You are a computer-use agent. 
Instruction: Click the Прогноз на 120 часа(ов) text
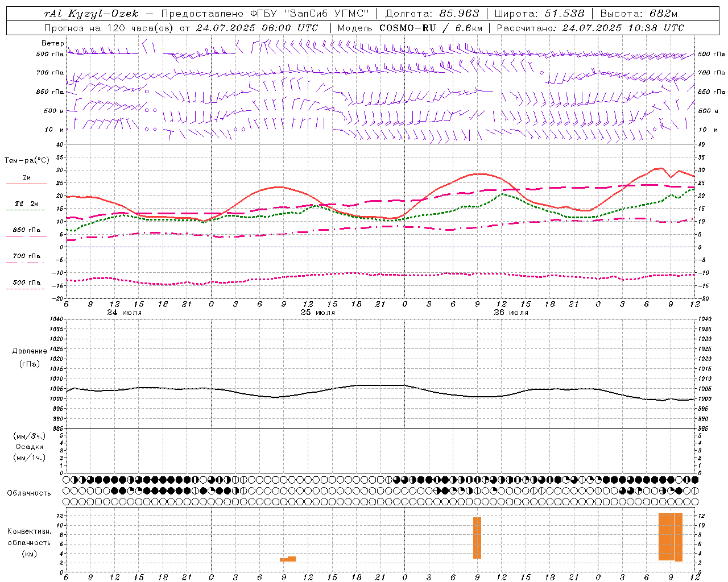(x=110, y=28)
